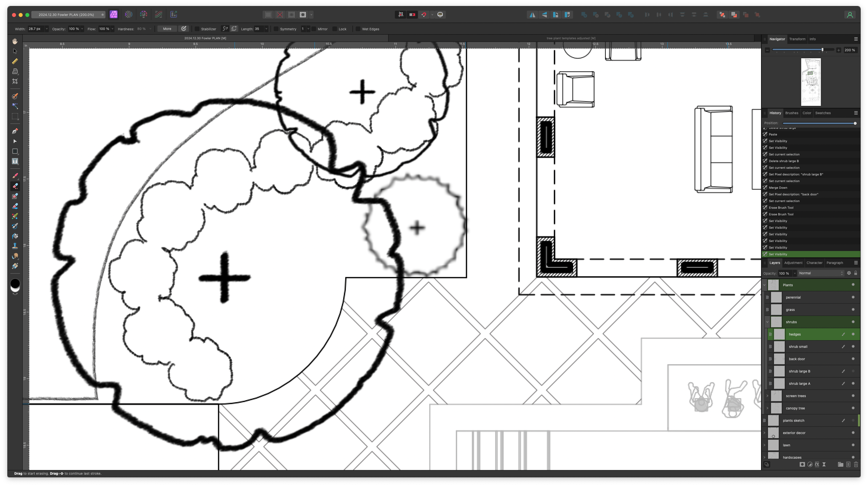
Task: Select the Measure ruler tool
Action: click(15, 61)
